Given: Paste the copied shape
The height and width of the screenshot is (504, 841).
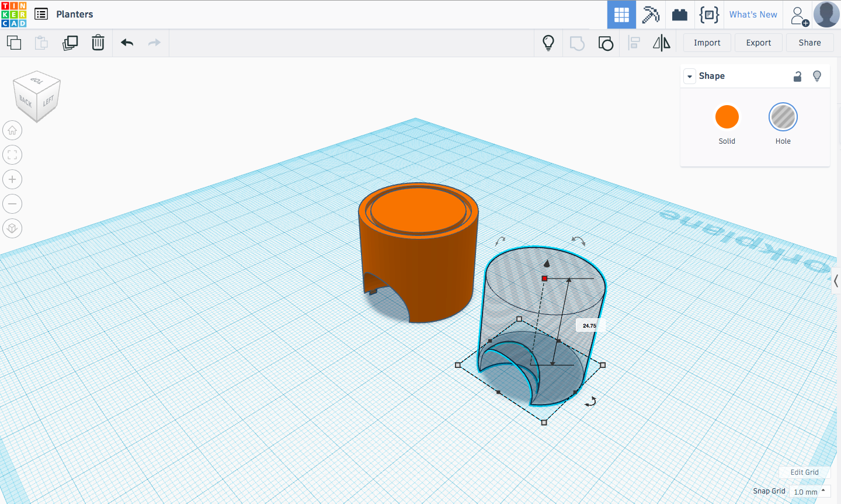Looking at the screenshot, I should [x=41, y=43].
